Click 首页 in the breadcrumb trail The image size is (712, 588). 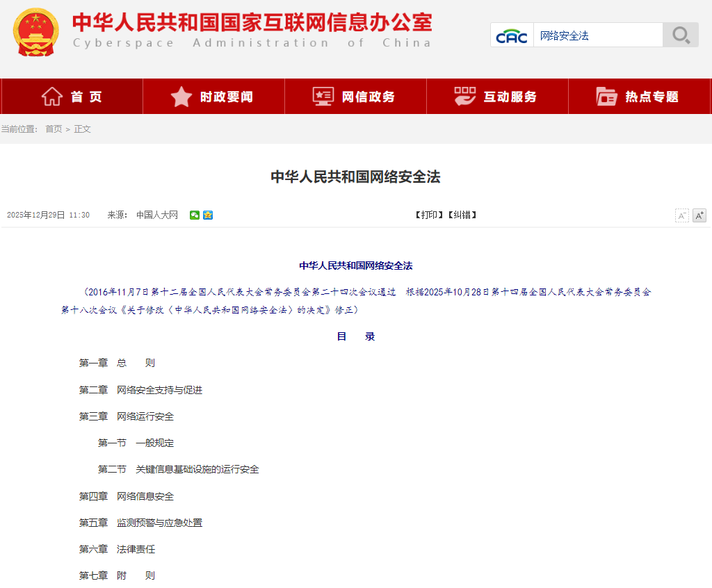tap(52, 129)
